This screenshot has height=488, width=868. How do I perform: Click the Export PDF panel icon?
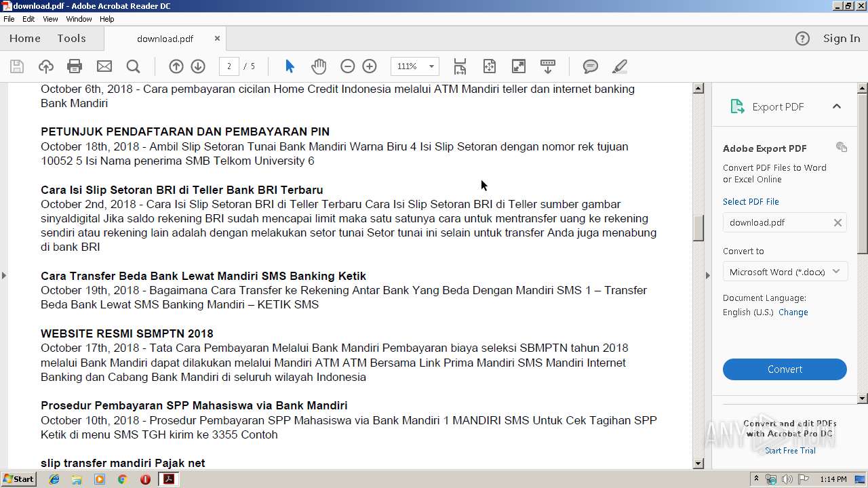tap(737, 106)
